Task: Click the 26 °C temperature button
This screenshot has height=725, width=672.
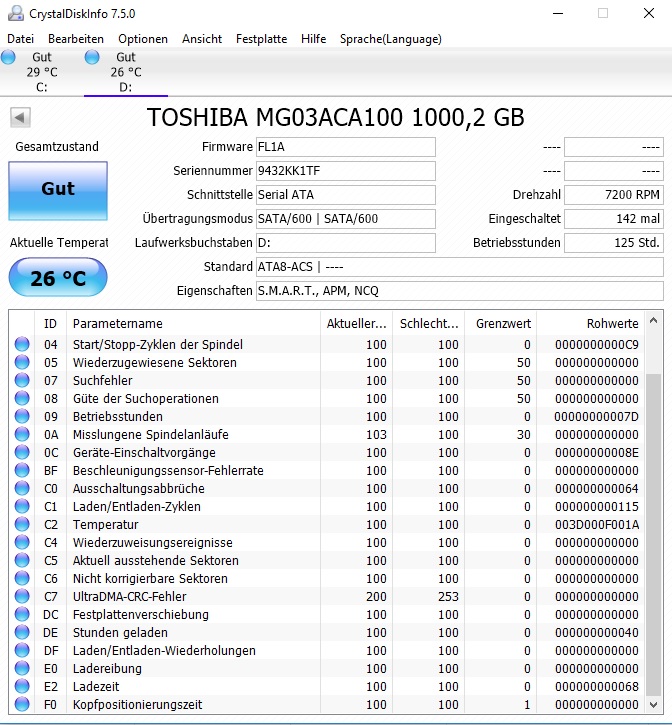Action: coord(58,277)
